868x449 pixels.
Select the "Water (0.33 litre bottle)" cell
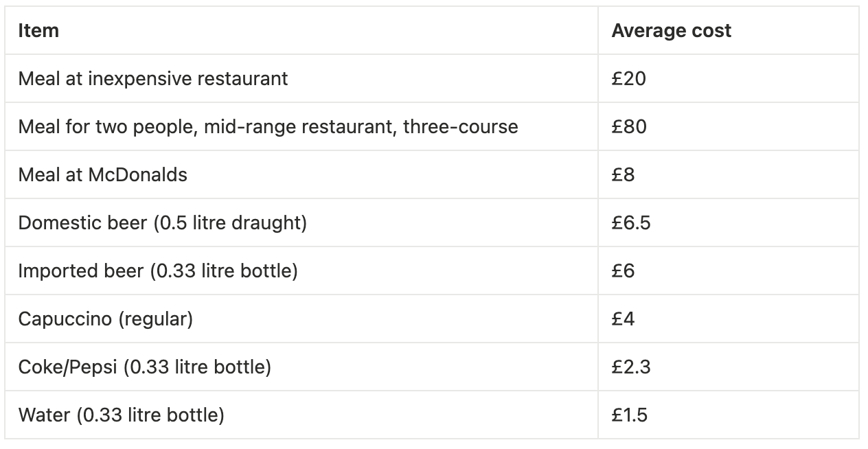click(x=122, y=415)
